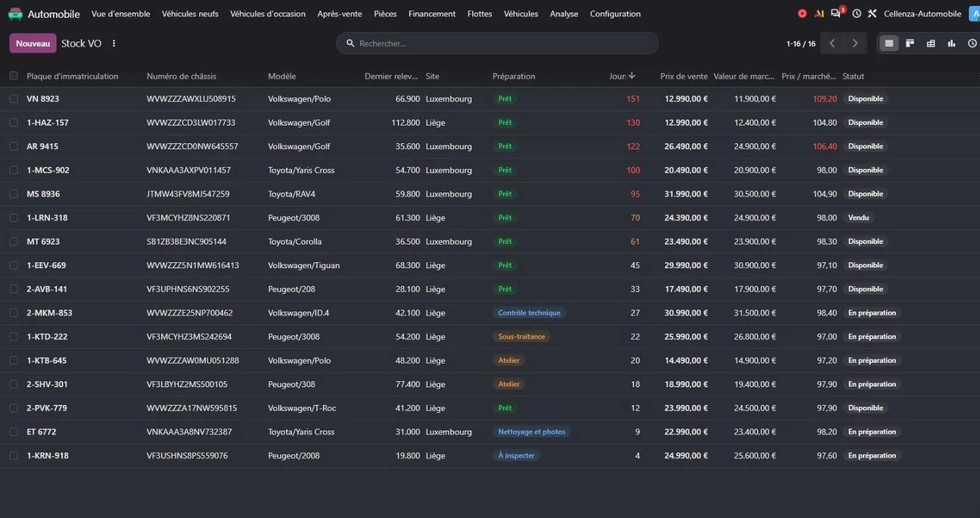This screenshot has height=518, width=980.
Task: Open the Véhicules d'occasion menu
Action: point(268,14)
